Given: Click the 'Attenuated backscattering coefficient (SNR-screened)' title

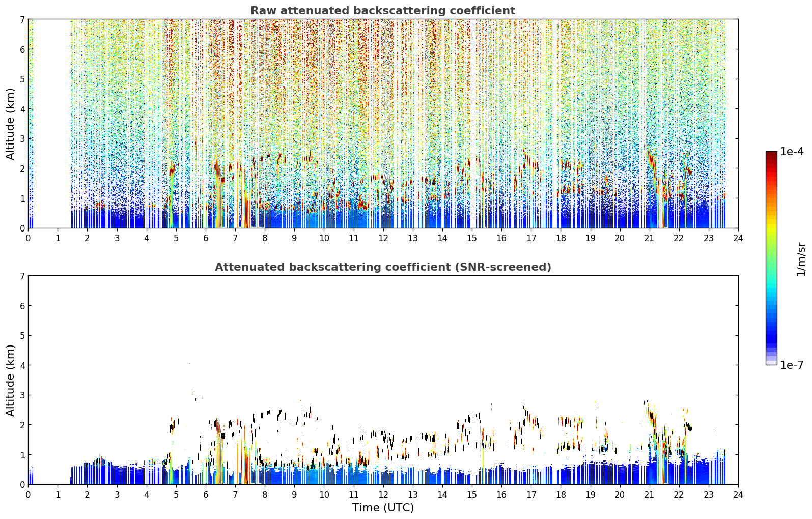Looking at the screenshot, I should (383, 267).
